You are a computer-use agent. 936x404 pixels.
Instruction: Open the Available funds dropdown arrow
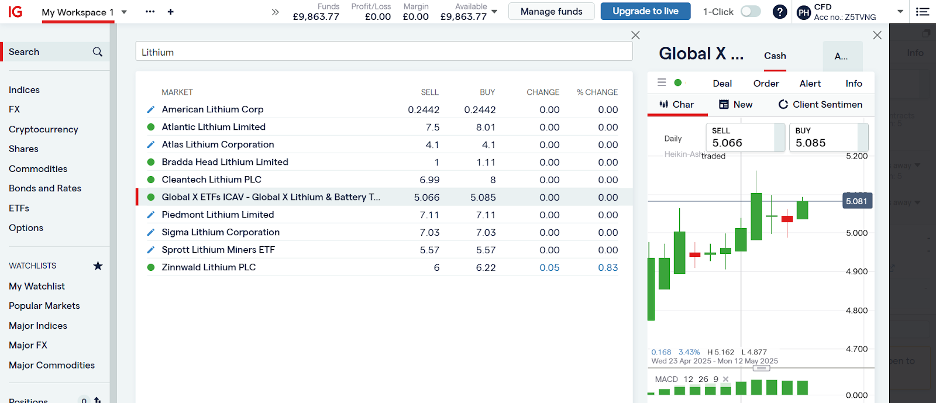tap(494, 11)
